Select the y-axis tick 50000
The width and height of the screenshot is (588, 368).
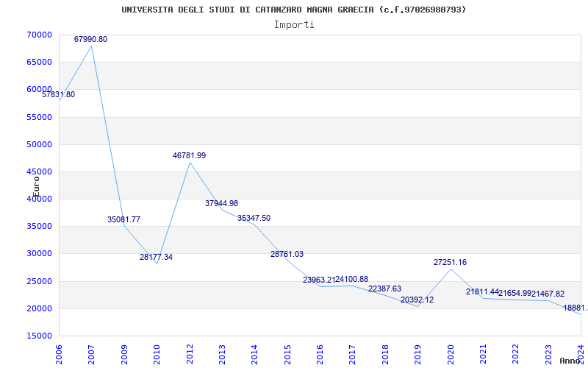click(x=40, y=144)
